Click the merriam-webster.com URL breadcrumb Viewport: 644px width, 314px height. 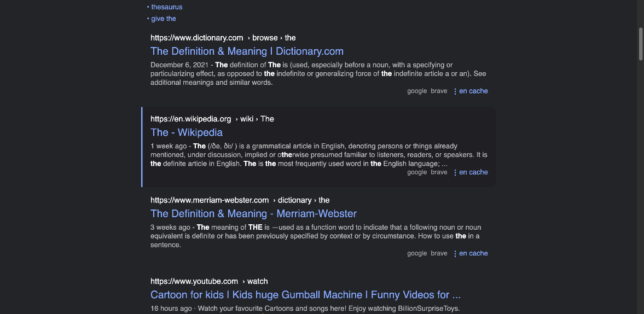click(240, 200)
